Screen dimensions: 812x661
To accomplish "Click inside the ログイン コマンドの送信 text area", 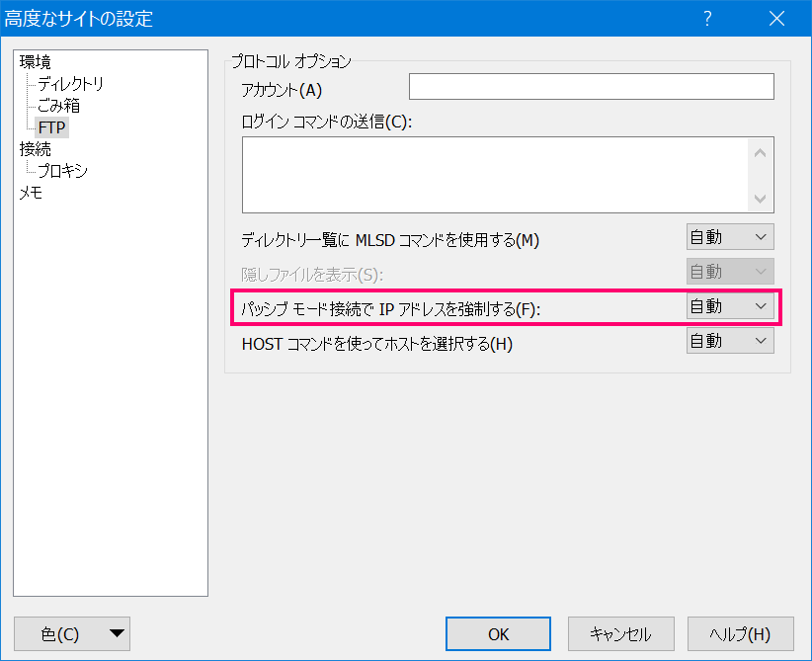I will [x=495, y=175].
